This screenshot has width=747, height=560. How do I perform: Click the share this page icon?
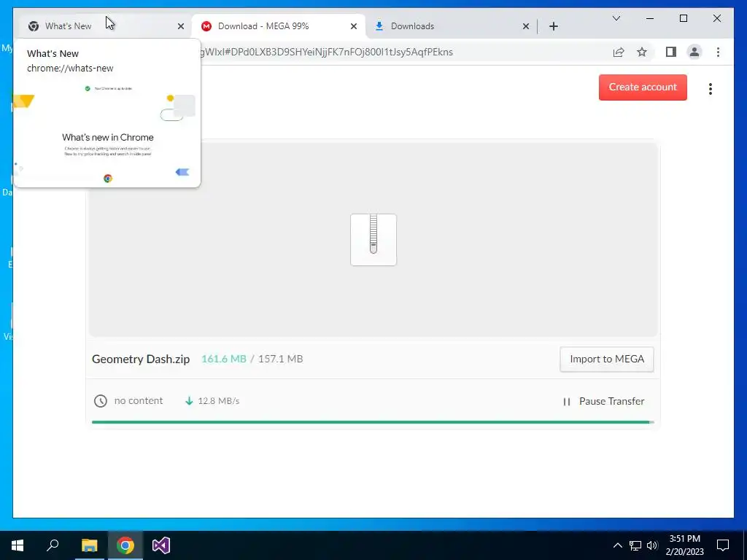tap(619, 52)
